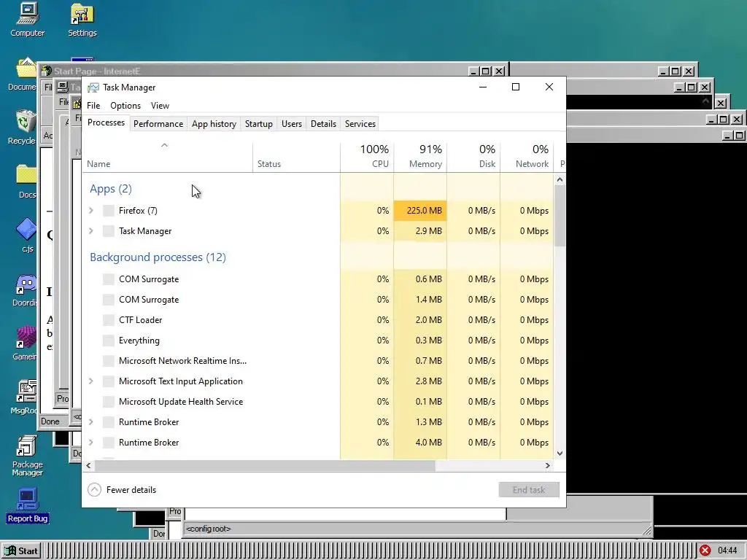Open the View menu in Task Manager
Viewport: 747px width, 560px height.
(x=160, y=106)
